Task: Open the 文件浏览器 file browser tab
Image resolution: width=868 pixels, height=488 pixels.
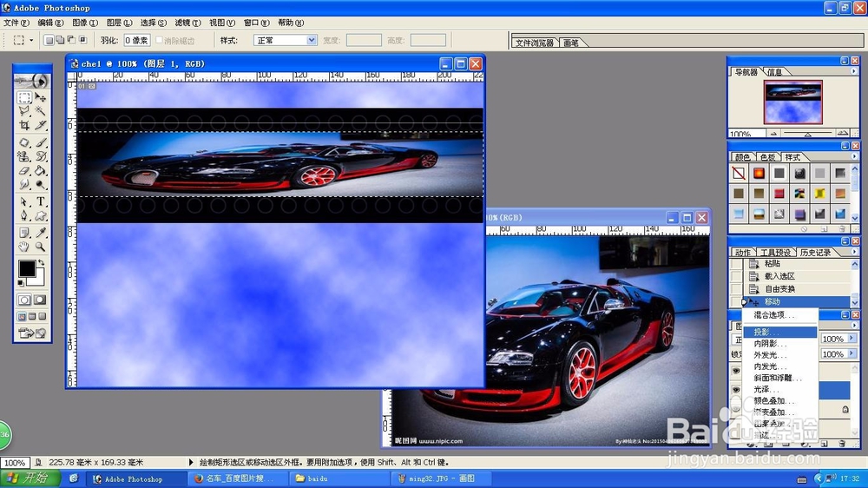Action: [534, 42]
